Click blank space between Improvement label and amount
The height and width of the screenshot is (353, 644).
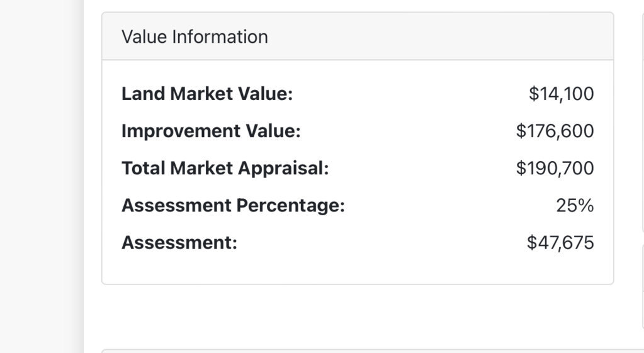[x=409, y=132]
